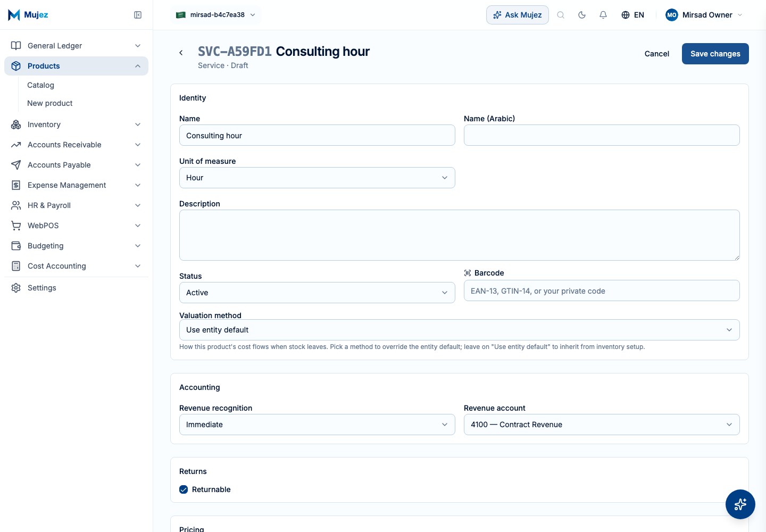
Task: Click the Budgeting wallet icon
Action: [x=16, y=246]
